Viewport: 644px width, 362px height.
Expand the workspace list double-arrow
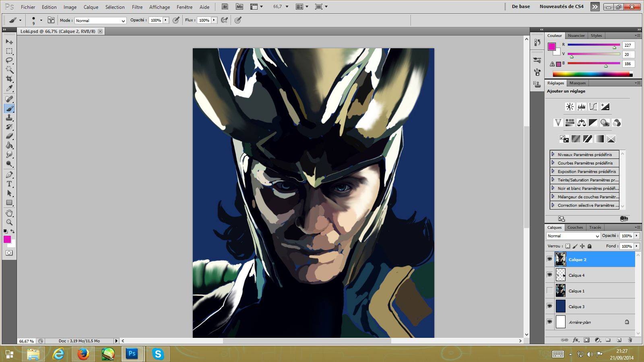(595, 6)
